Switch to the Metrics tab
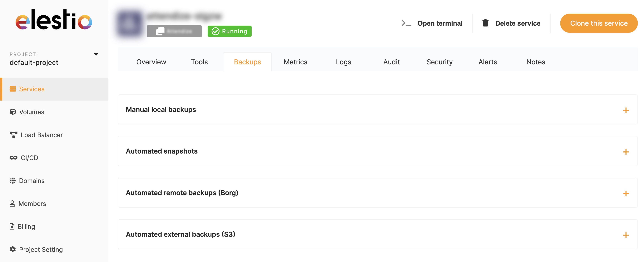The image size is (644, 262). (x=295, y=62)
